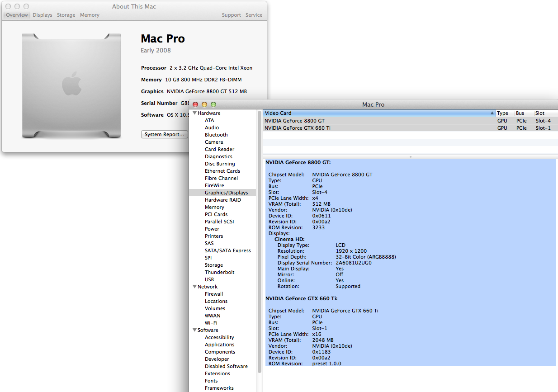Click the Device ID value 0x1183

322,352
